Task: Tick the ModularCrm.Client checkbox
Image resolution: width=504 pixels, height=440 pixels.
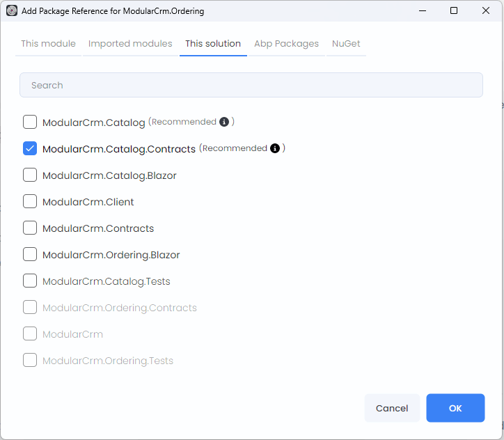Action: coord(30,202)
